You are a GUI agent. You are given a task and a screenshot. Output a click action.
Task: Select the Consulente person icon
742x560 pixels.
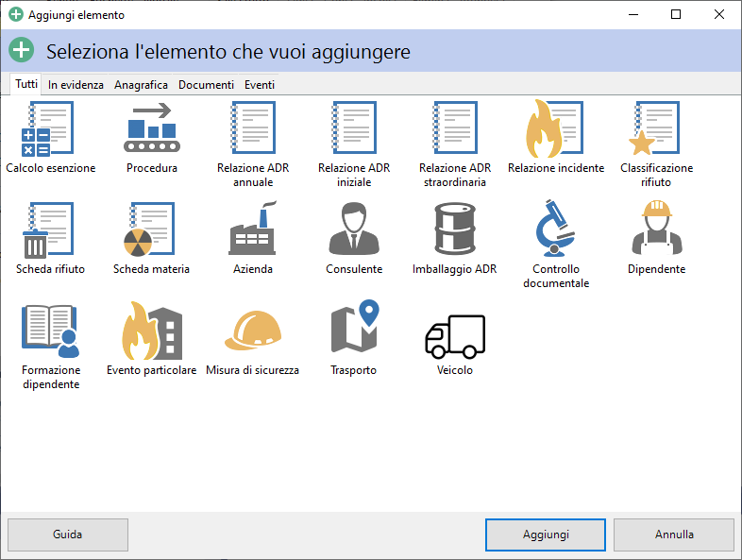pyautogui.click(x=354, y=230)
